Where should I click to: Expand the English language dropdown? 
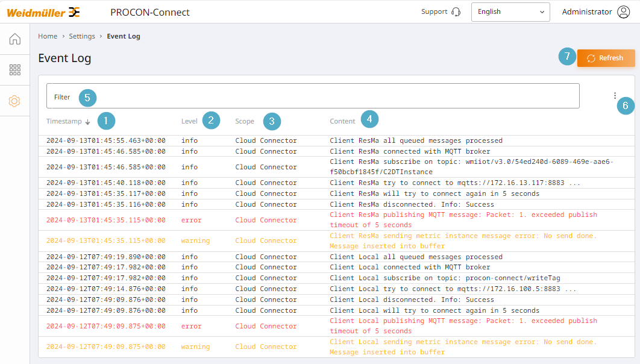click(510, 12)
